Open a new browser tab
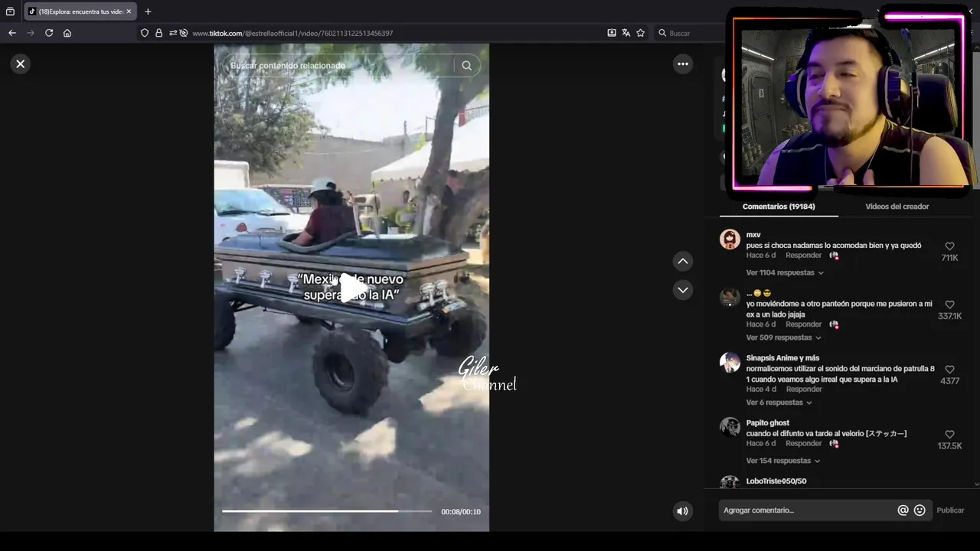The width and height of the screenshot is (980, 551). tap(148, 11)
